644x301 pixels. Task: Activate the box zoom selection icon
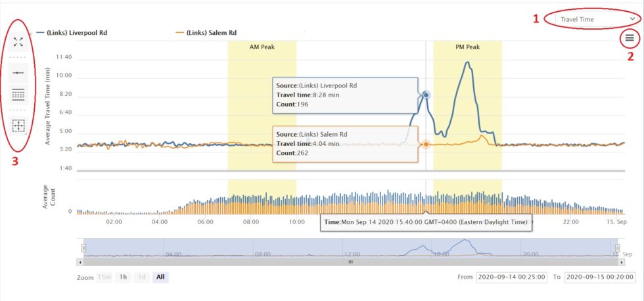[x=18, y=126]
